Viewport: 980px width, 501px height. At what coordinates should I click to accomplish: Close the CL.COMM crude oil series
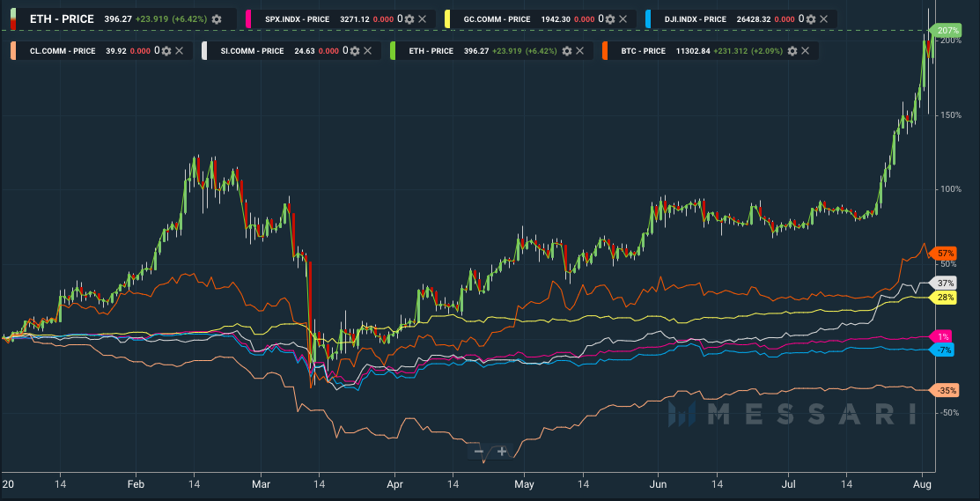point(179,51)
